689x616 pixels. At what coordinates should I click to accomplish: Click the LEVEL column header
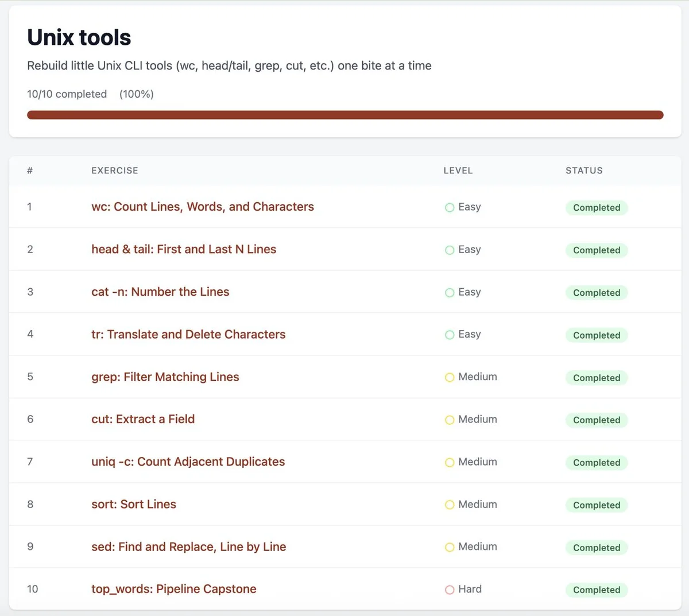(x=458, y=171)
